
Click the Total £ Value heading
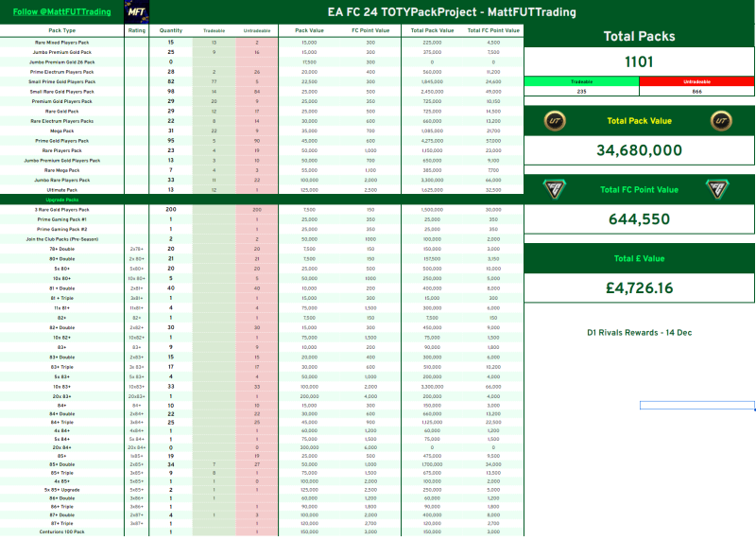coord(640,259)
